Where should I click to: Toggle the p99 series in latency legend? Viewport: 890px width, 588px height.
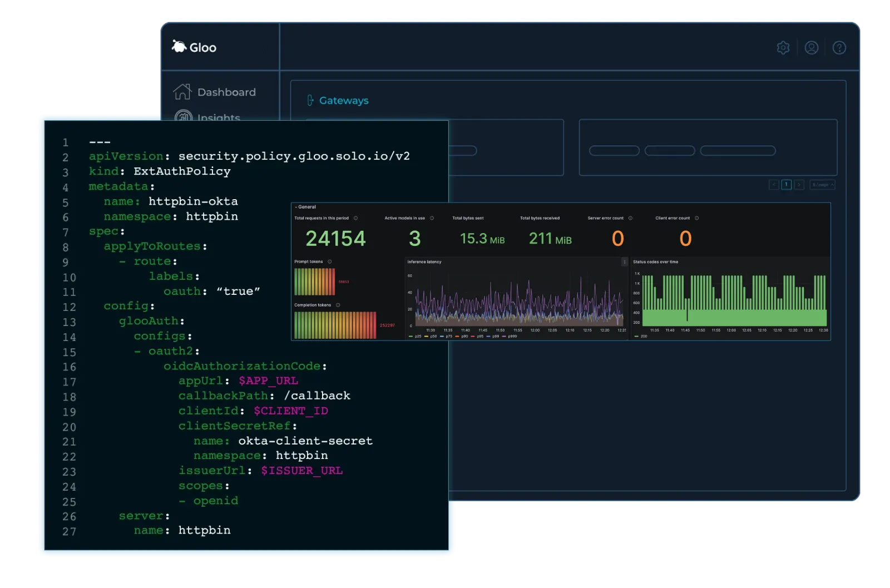[493, 336]
